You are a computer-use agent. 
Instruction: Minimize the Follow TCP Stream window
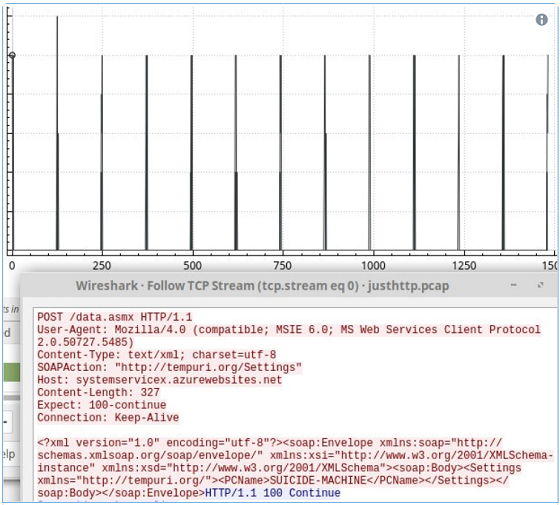514,285
